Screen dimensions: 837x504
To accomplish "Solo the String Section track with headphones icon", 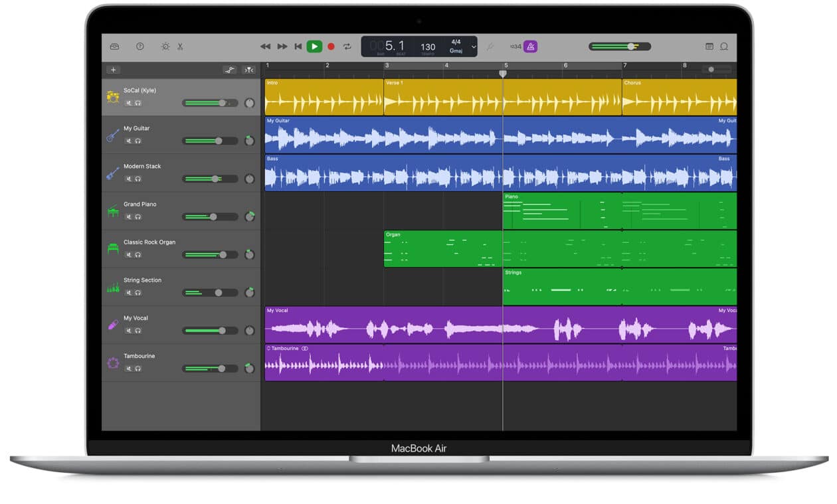I will click(138, 292).
